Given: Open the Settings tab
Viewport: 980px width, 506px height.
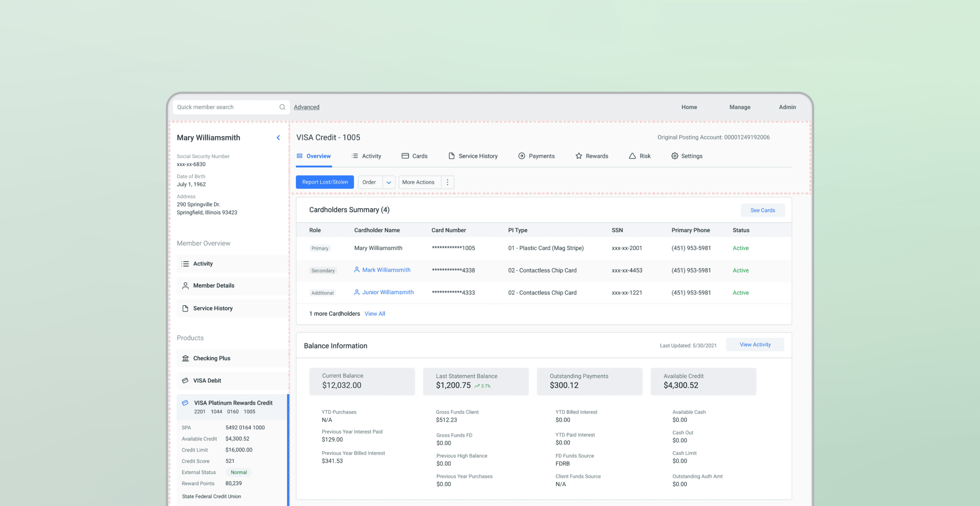Looking at the screenshot, I should click(687, 156).
